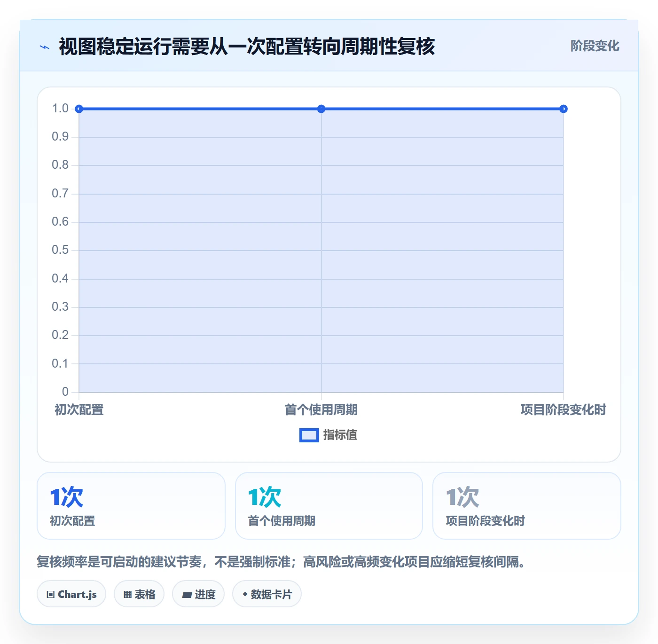The image size is (658, 644).
Task: Click the 指标值 legend label
Action: 340,435
